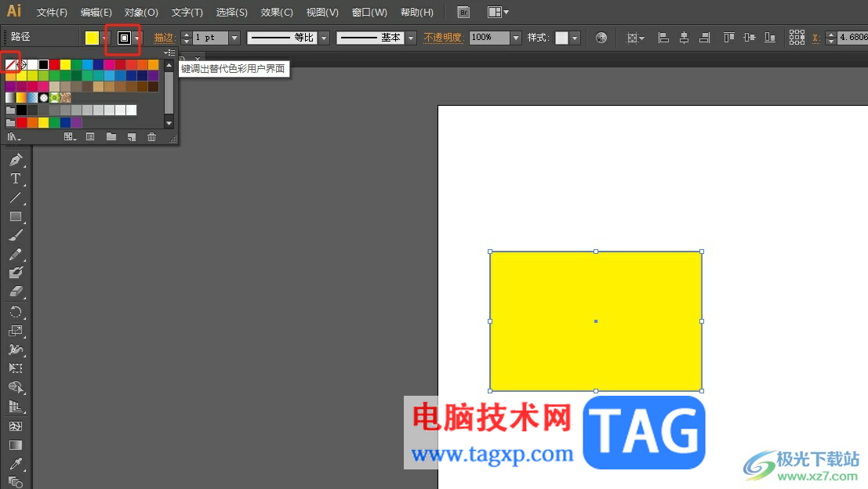Select the Rectangle tool
Image resolution: width=868 pixels, height=489 pixels.
coord(16,216)
